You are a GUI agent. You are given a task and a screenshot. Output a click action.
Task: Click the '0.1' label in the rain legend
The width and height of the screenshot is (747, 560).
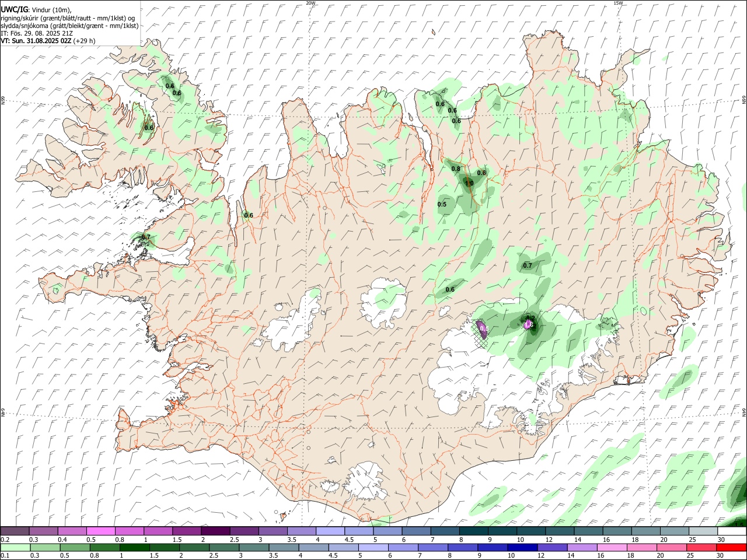[5, 555]
